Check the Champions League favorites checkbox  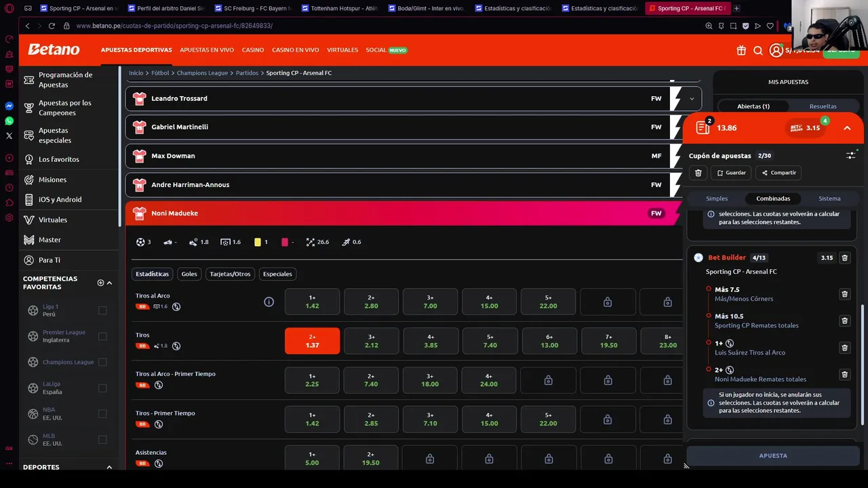(x=102, y=362)
